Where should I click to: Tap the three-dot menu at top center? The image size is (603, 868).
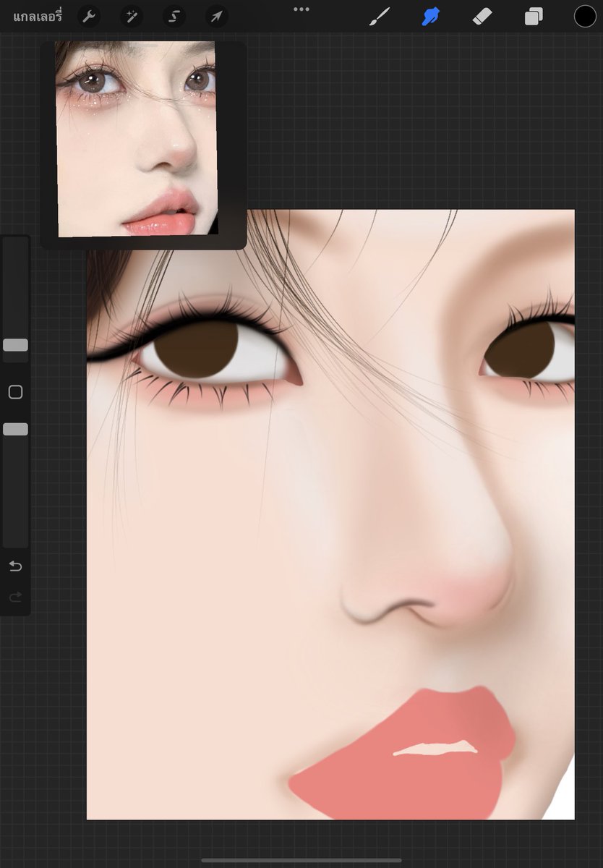coord(301,9)
